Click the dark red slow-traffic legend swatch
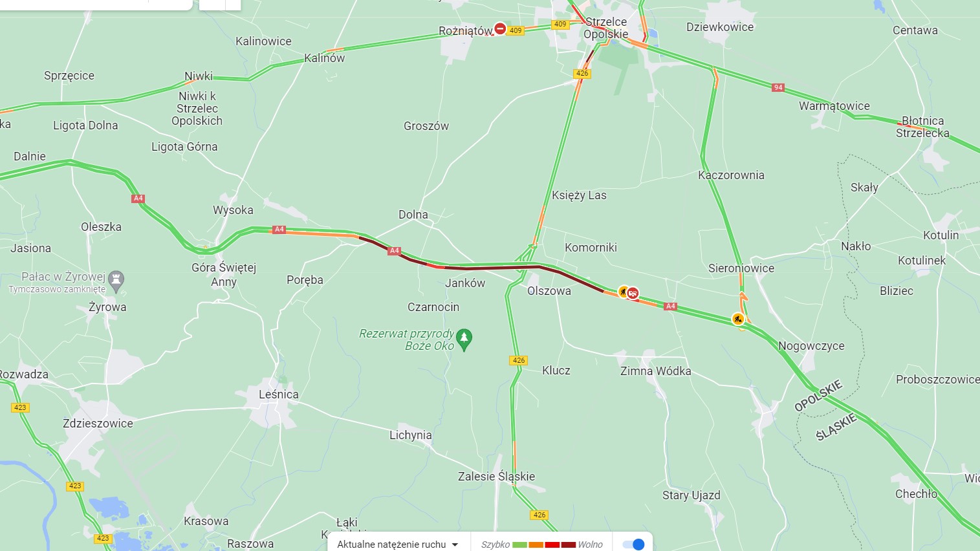The width and height of the screenshot is (980, 551). [x=568, y=545]
